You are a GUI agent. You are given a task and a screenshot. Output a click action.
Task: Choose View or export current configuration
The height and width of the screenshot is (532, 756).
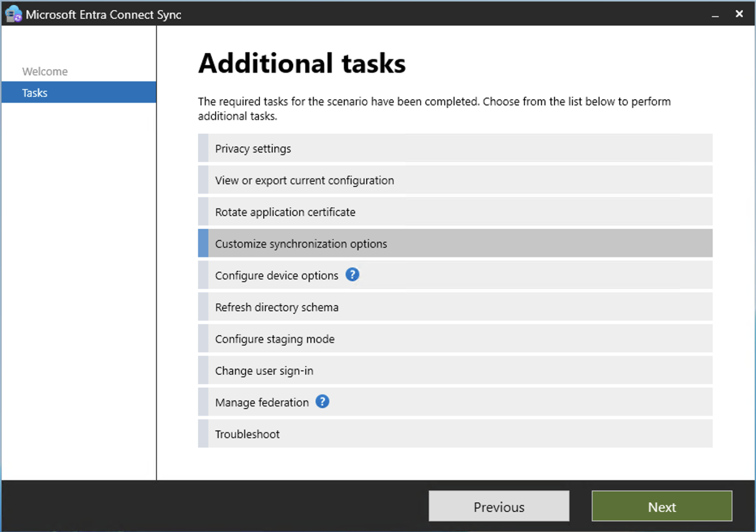[455, 180]
